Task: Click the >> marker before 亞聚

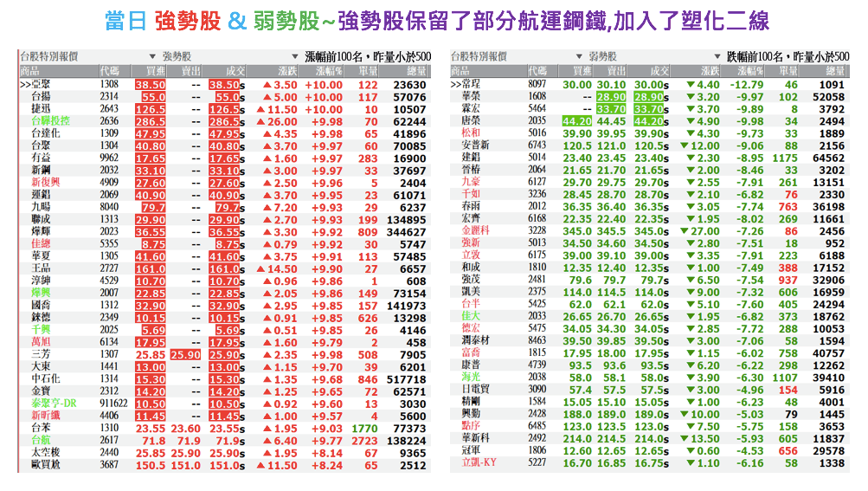Action: [x=24, y=85]
